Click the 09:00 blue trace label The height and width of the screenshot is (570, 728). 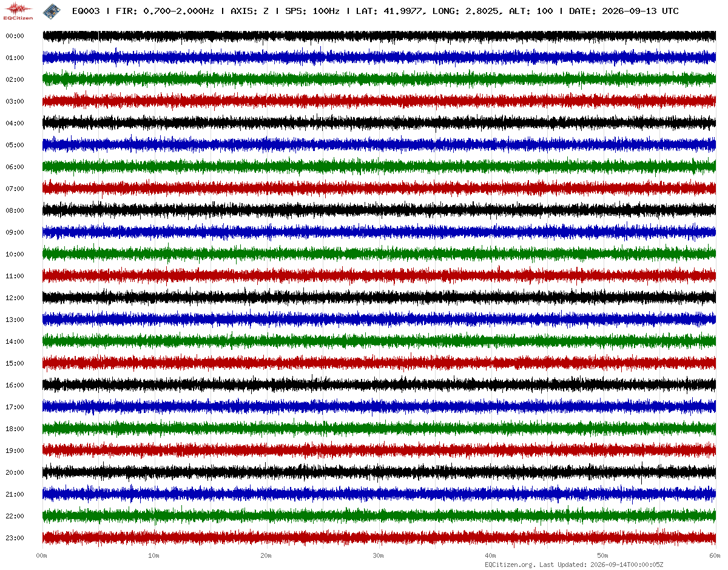click(x=15, y=232)
